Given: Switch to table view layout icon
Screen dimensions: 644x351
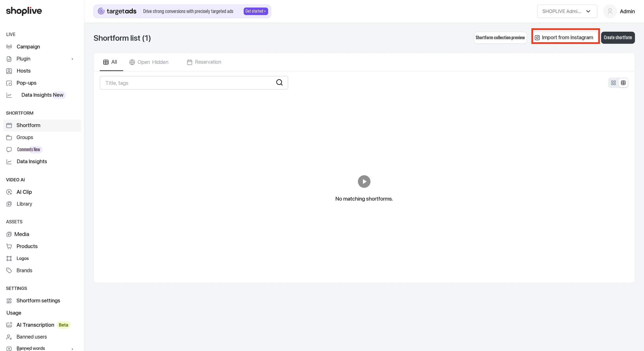Looking at the screenshot, I should pyautogui.click(x=623, y=83).
